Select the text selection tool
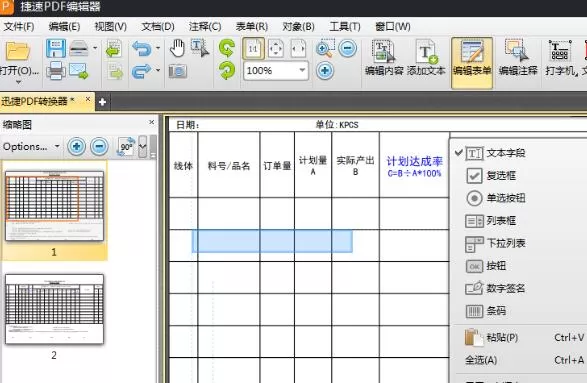This screenshot has width=587, height=383. pyautogui.click(x=200, y=48)
